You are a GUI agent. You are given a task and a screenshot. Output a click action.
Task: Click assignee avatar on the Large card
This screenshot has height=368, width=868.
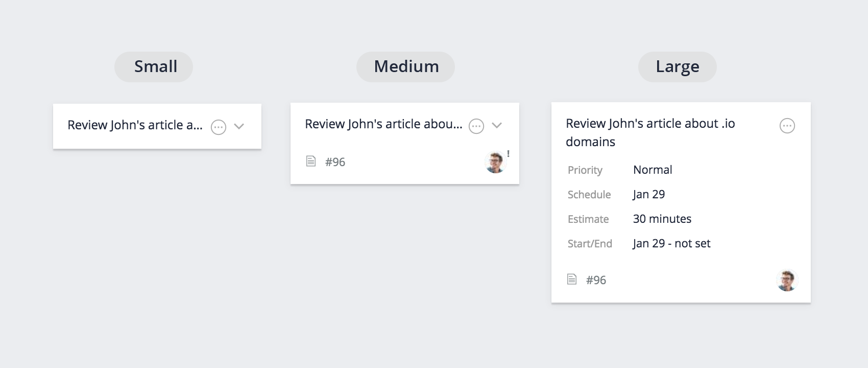(787, 281)
